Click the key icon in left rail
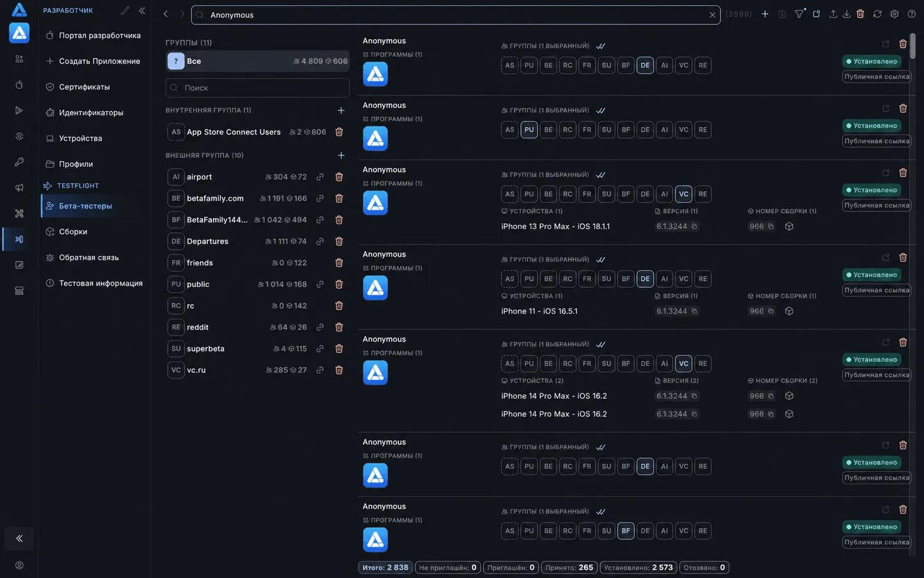This screenshot has height=578, width=924. (19, 162)
